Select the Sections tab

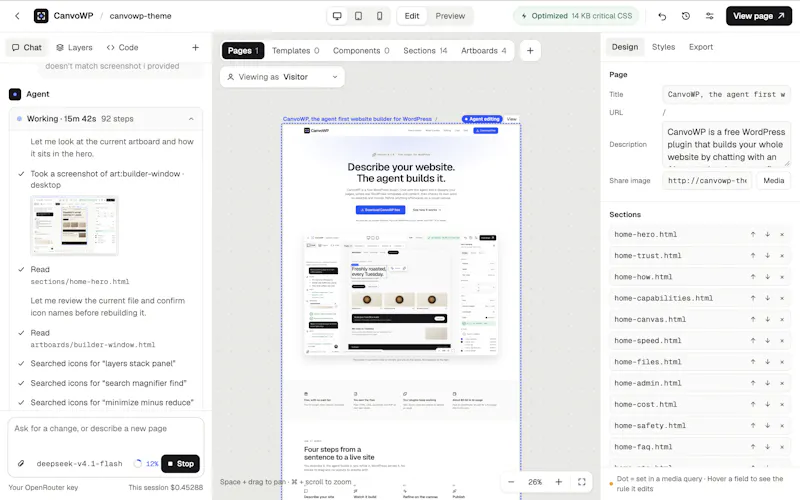tap(425, 51)
